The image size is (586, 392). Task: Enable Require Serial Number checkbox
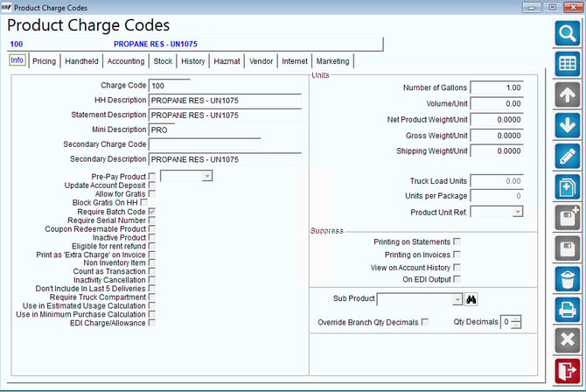[x=152, y=220]
